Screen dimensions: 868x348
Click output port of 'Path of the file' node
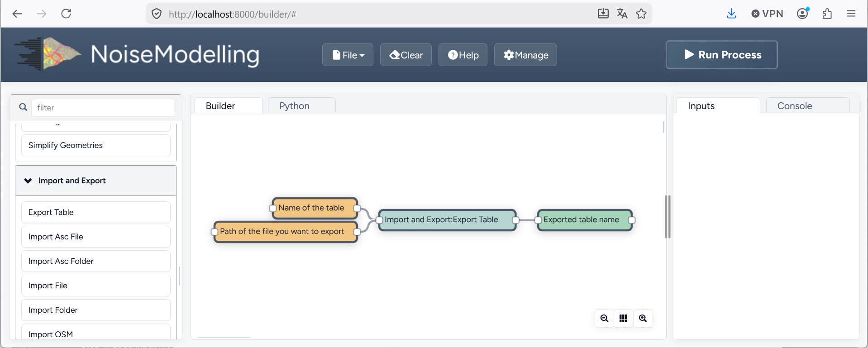[x=357, y=232]
